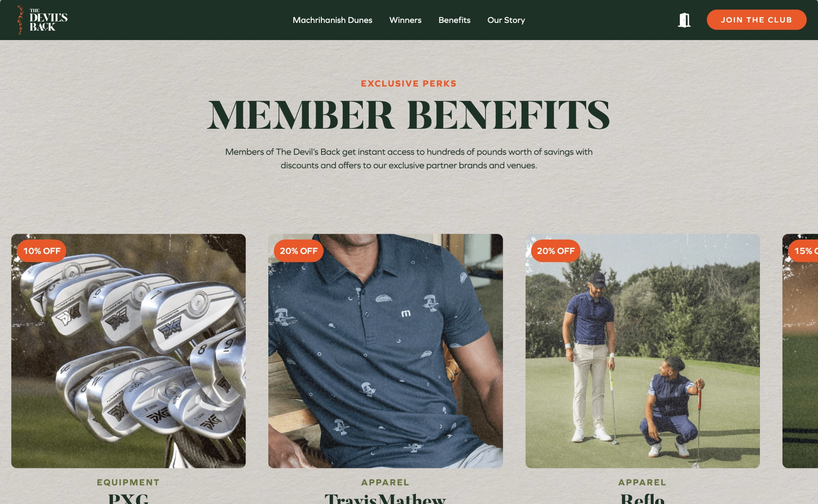Viewport: 818px width, 504px height.
Task: Open the PXG golf irons image
Action: (x=128, y=351)
